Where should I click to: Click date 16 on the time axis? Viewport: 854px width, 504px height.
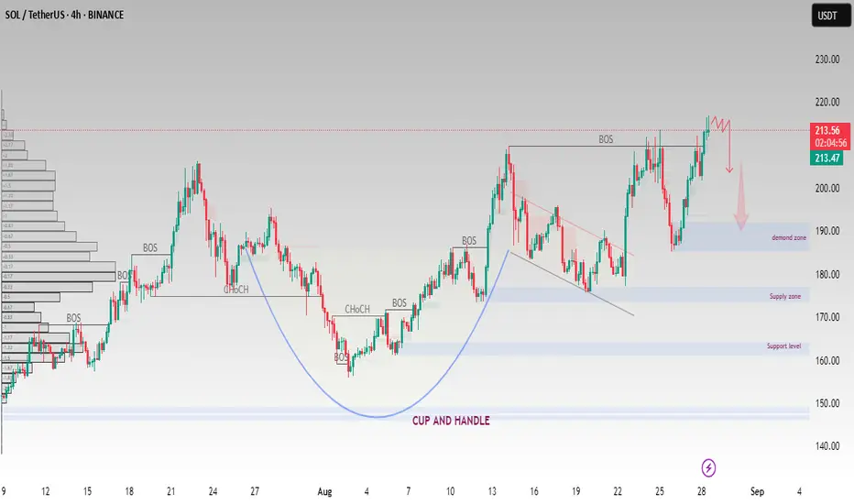coord(533,491)
